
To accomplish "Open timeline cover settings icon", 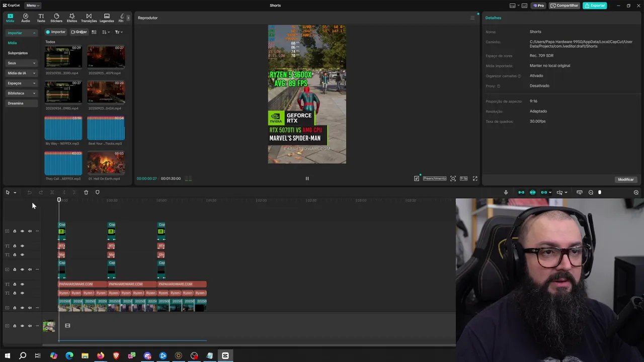I will point(580,192).
